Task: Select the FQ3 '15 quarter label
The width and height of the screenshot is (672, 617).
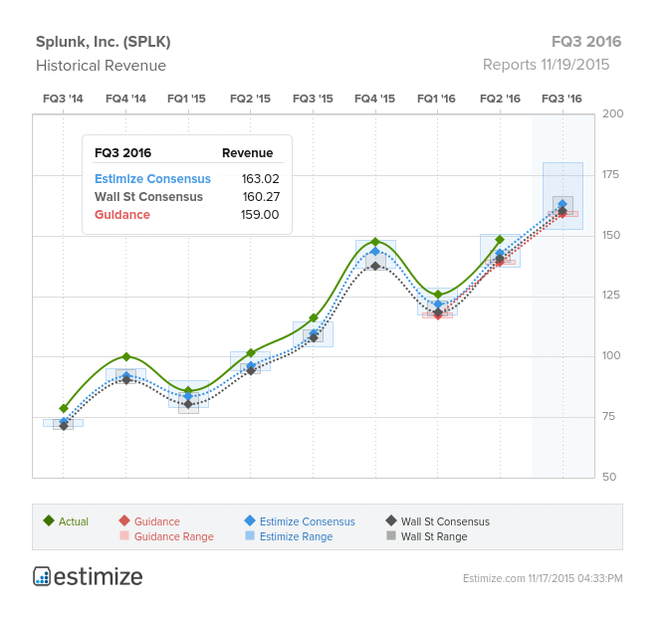Action: [313, 99]
